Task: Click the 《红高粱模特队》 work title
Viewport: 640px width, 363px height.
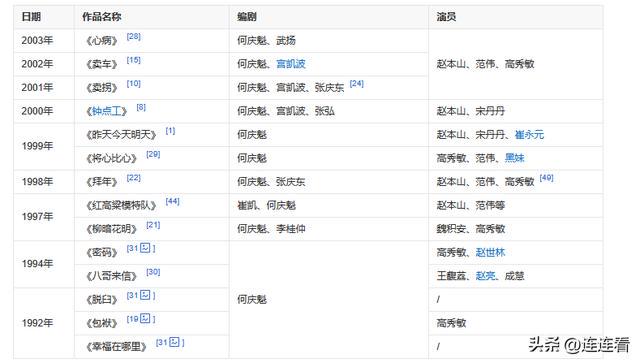Action: tap(121, 206)
